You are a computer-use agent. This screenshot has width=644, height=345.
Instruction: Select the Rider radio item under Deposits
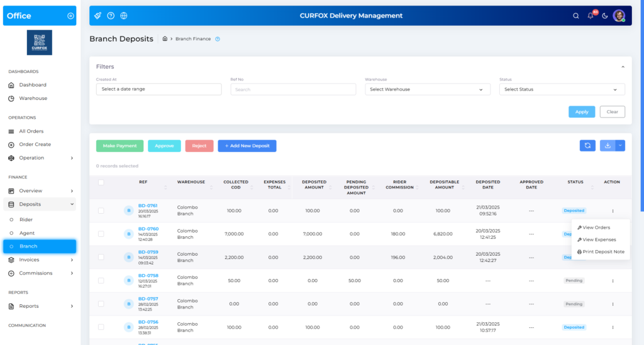pos(11,220)
